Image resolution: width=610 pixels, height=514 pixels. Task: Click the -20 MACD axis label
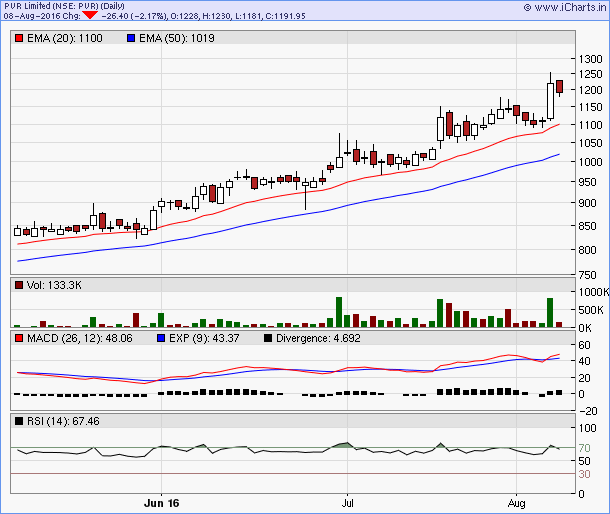click(x=587, y=411)
